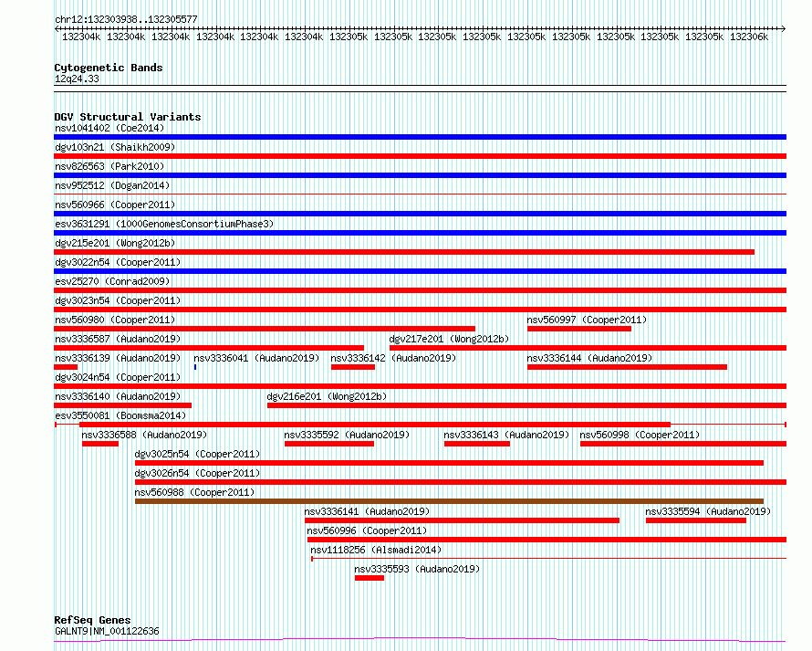Click the 132306k tick label on ruler
This screenshot has width=812, height=651.
click(x=749, y=37)
